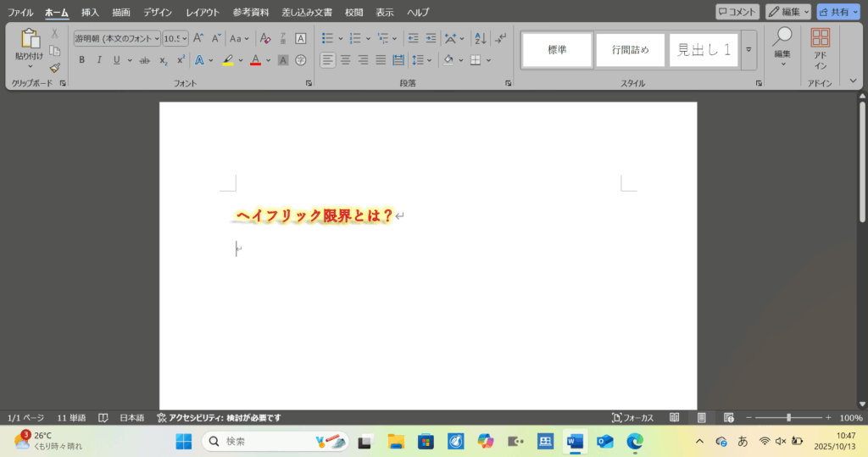Click the コメント (Comments) button

pos(737,12)
